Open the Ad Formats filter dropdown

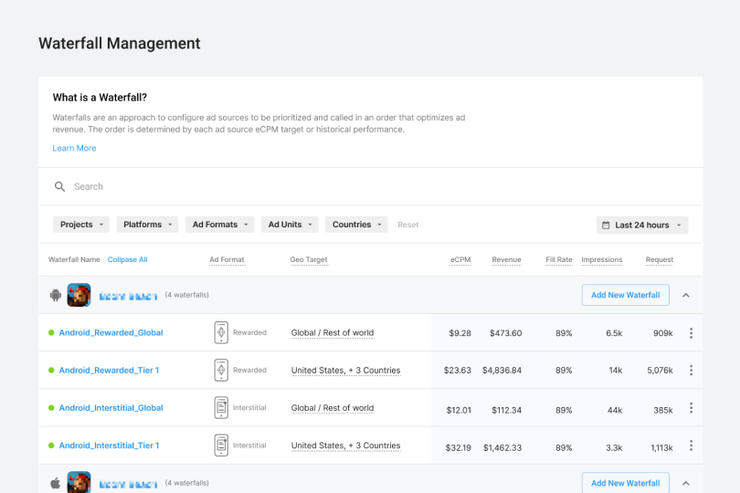[220, 225]
